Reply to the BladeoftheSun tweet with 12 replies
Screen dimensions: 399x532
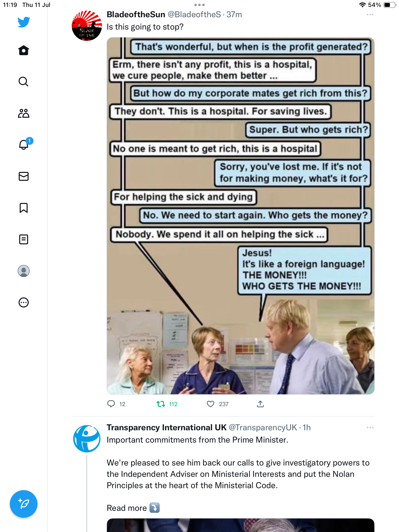[111, 404]
